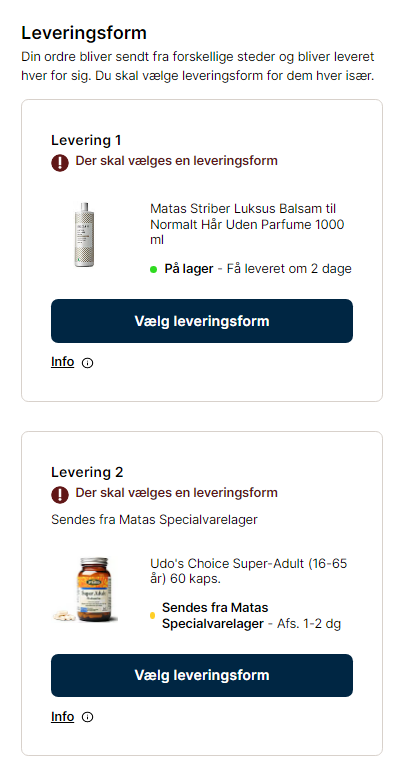Click the Levering 1 error message text
Screen dimensions: 406x775
coord(177,161)
